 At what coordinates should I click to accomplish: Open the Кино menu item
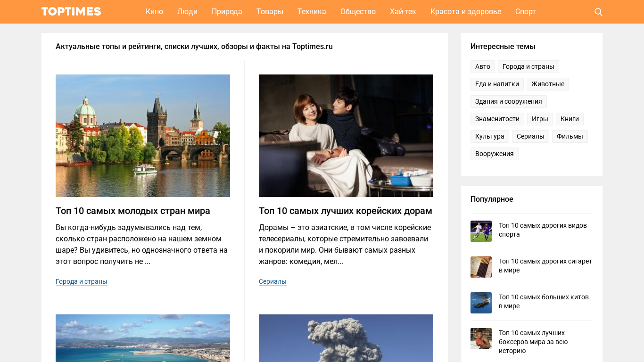coord(154,12)
